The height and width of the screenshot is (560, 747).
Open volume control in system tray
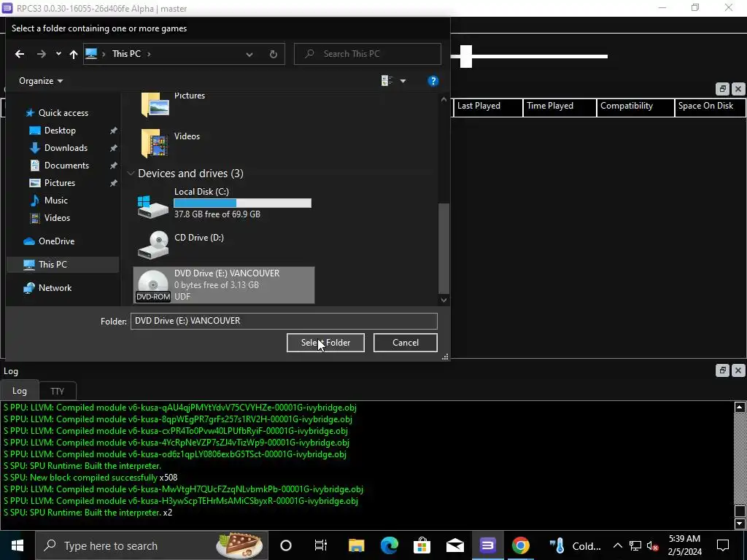tap(653, 546)
